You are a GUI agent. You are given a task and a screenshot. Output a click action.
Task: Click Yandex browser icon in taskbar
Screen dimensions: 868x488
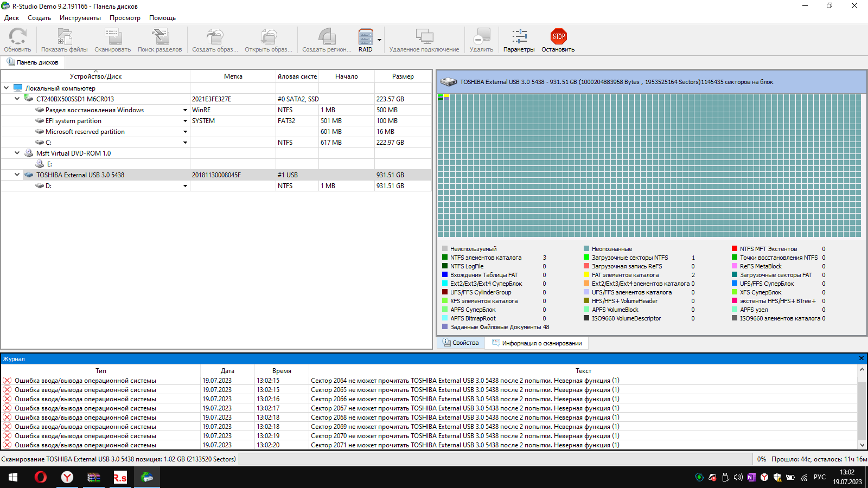[x=67, y=477]
